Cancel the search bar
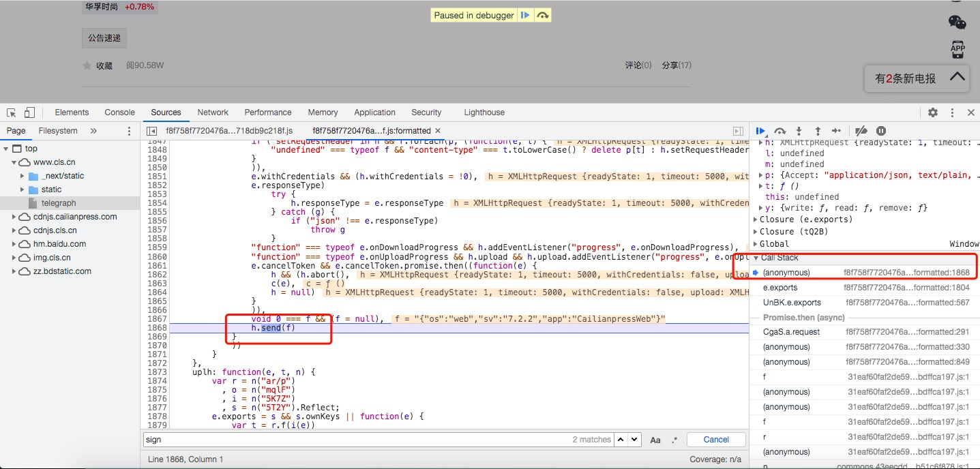The width and height of the screenshot is (980, 469). pyautogui.click(x=716, y=440)
